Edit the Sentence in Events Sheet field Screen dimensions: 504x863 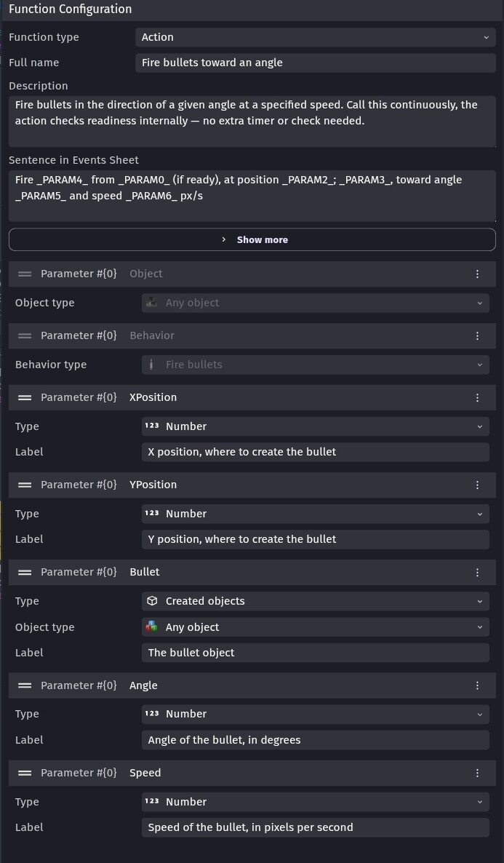252,196
